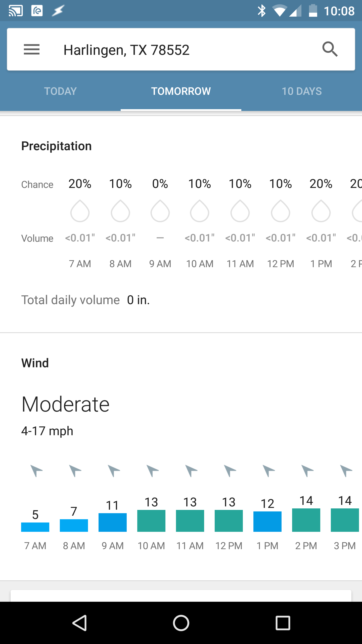
Task: Switch to the TODAY tab
Action: point(60,91)
